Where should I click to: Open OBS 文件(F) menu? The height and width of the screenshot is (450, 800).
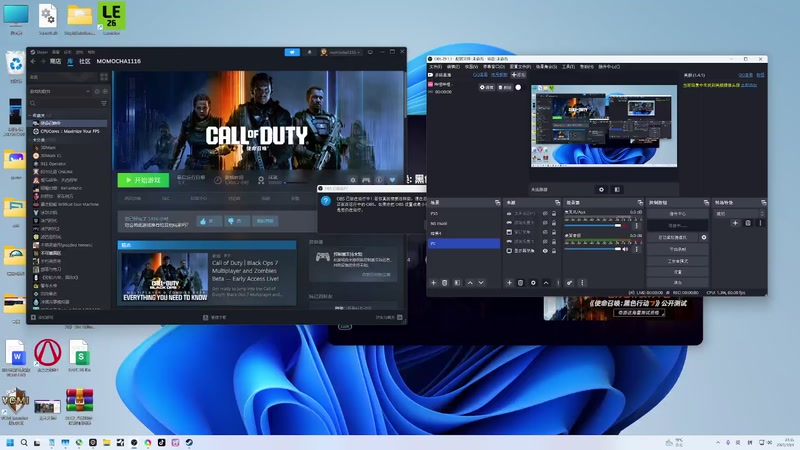[435, 67]
